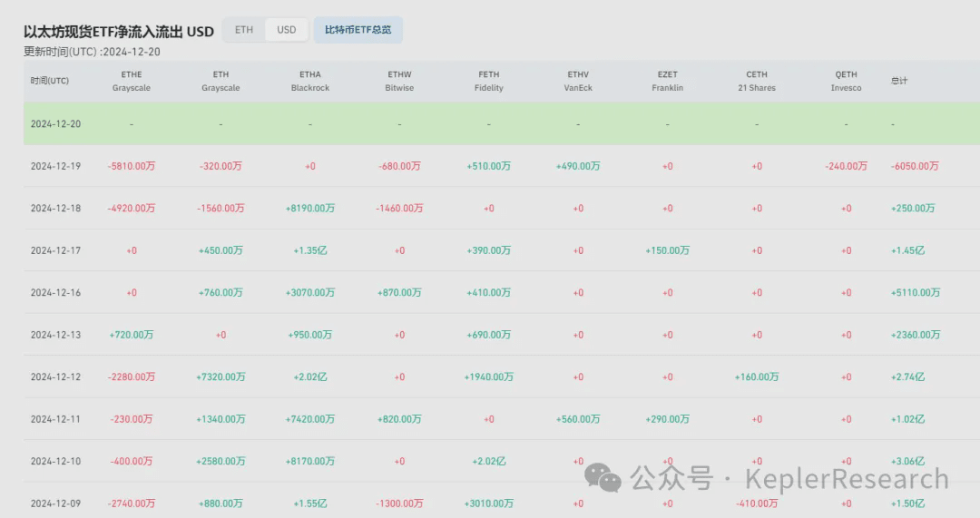Click the +1.35亿 Blackrock value
980x518 pixels.
coord(310,250)
